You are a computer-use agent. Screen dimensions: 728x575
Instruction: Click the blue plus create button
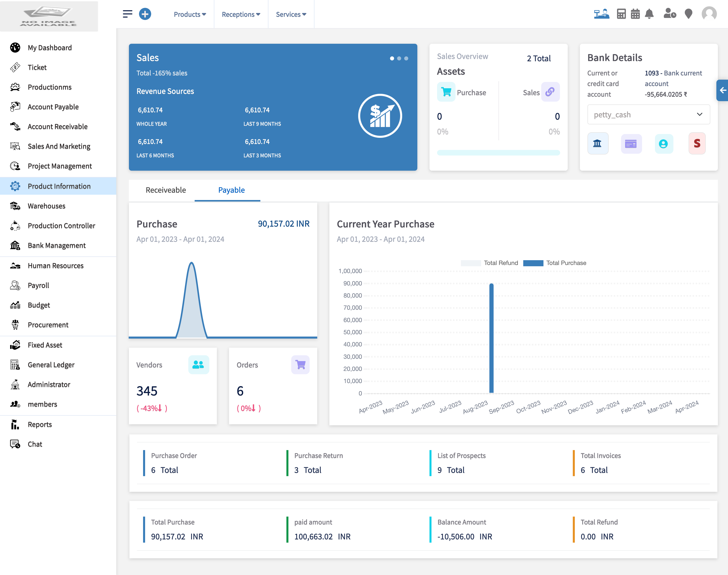point(145,14)
